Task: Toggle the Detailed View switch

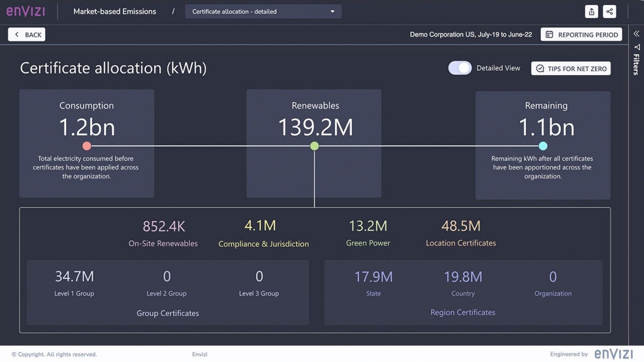Action: 460,68
